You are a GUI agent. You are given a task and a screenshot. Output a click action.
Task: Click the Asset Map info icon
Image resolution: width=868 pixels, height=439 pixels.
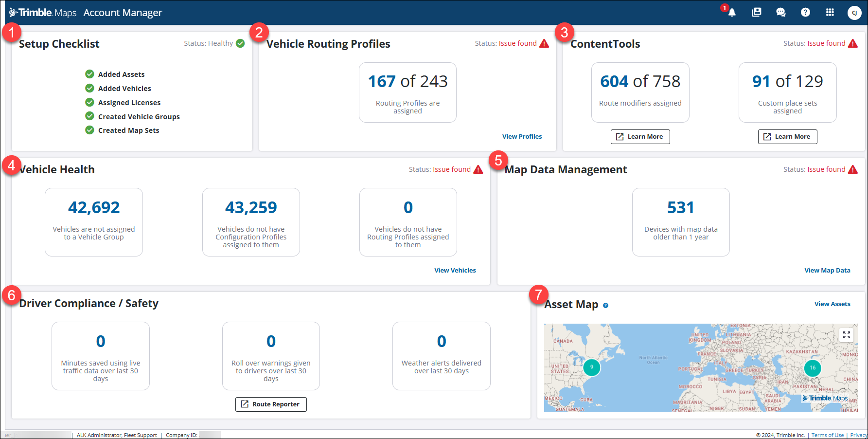pos(605,306)
